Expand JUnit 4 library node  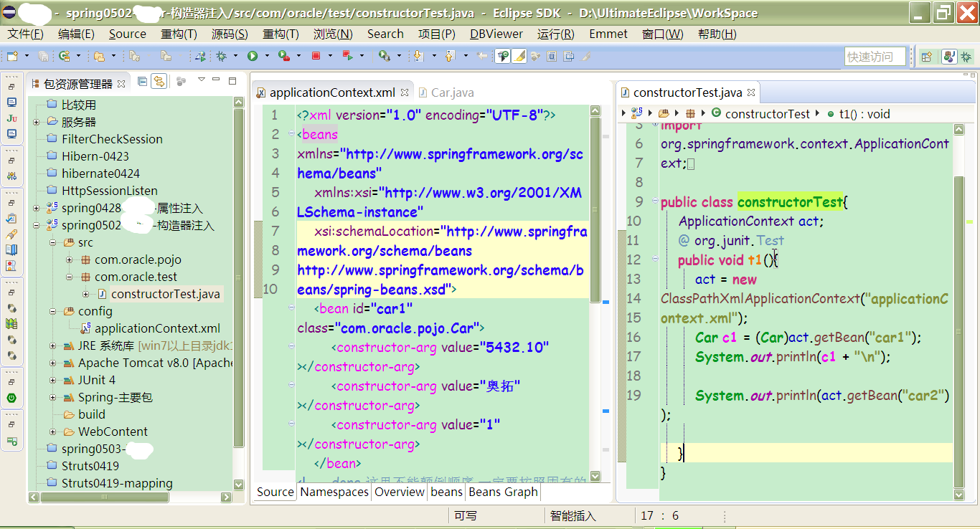point(53,381)
